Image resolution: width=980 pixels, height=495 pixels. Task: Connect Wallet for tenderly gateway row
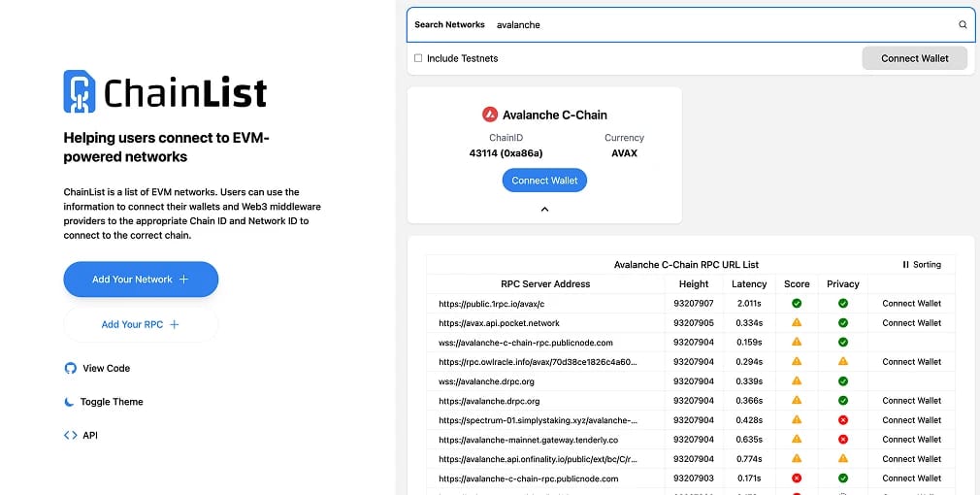click(x=912, y=440)
